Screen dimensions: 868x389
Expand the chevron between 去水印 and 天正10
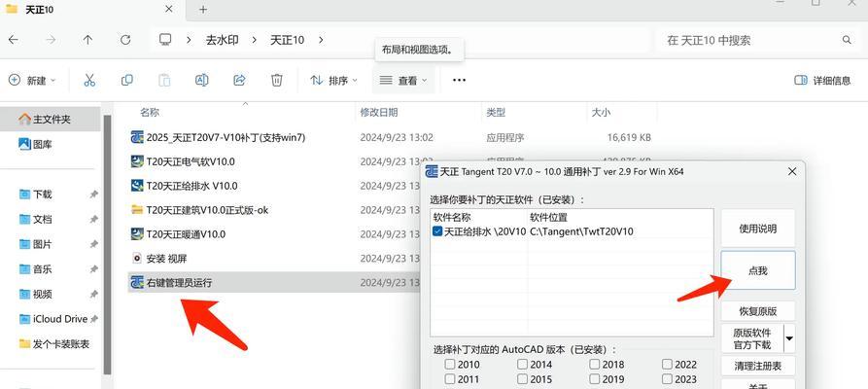click(x=255, y=40)
